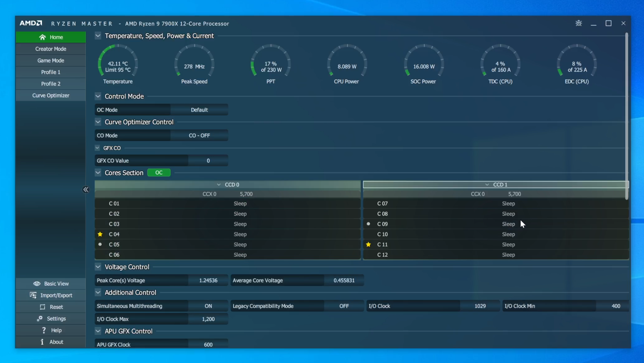Click the Reset button
Viewport: 644px width, 363px height.
tap(51, 307)
